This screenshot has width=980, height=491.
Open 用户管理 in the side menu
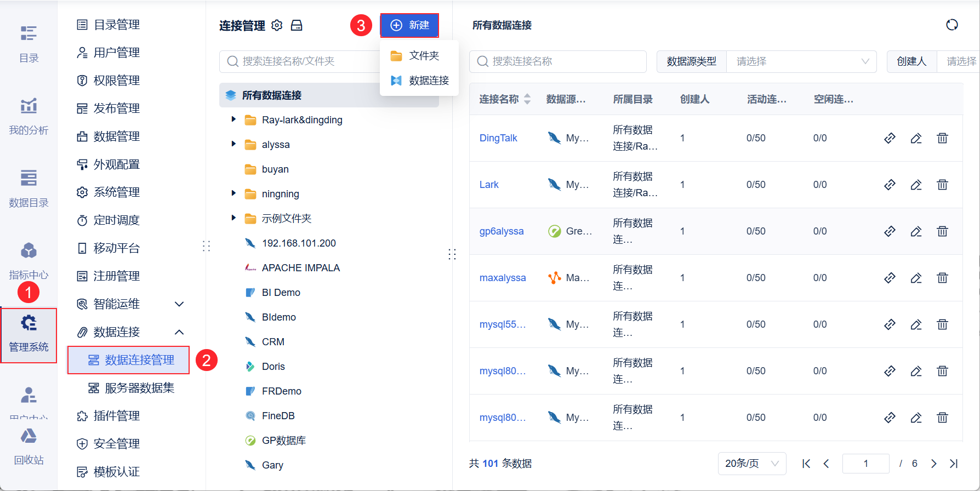(x=109, y=53)
